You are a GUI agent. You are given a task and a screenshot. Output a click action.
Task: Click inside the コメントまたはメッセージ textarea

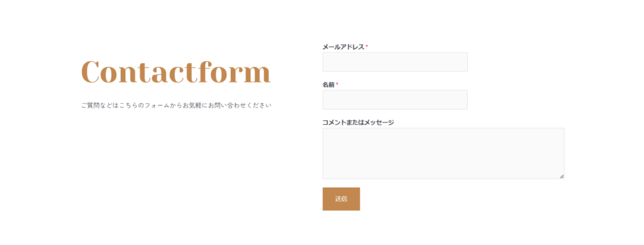pos(443,153)
